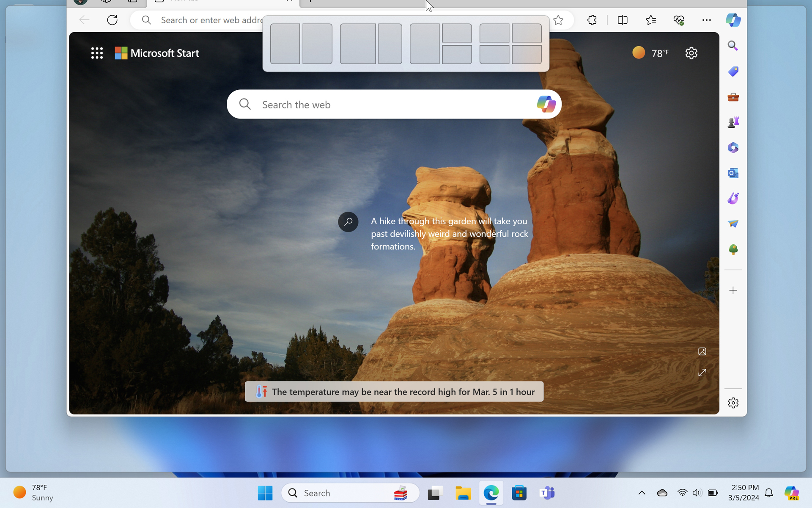Choose top-right quadrant of four-grid snap layout
The height and width of the screenshot is (508, 812).
pyautogui.click(x=527, y=33)
